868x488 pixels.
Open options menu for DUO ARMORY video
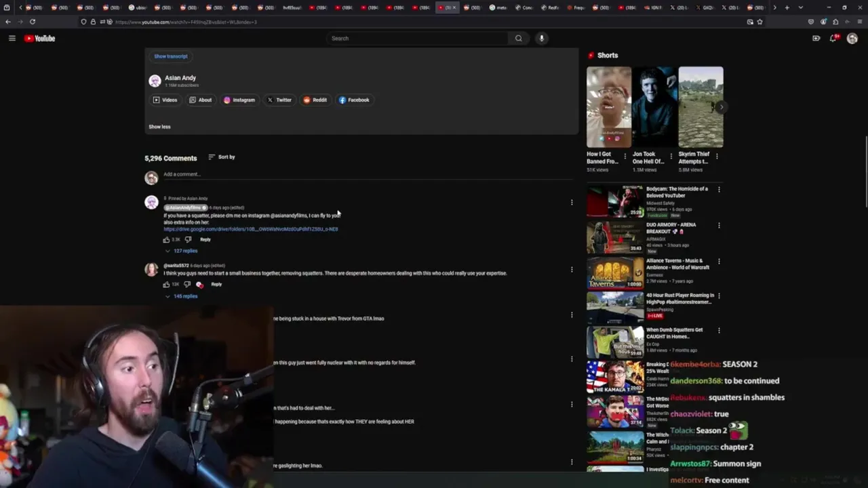click(x=719, y=225)
